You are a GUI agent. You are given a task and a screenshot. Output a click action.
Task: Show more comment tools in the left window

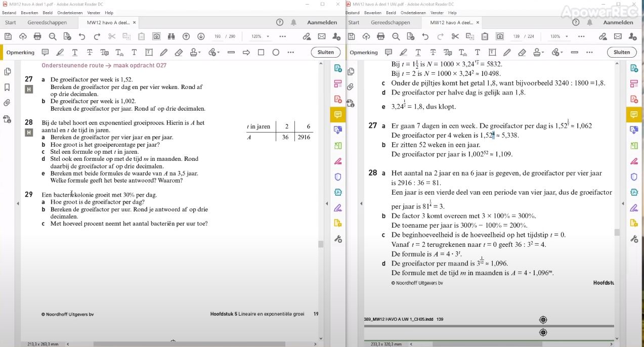(290, 52)
